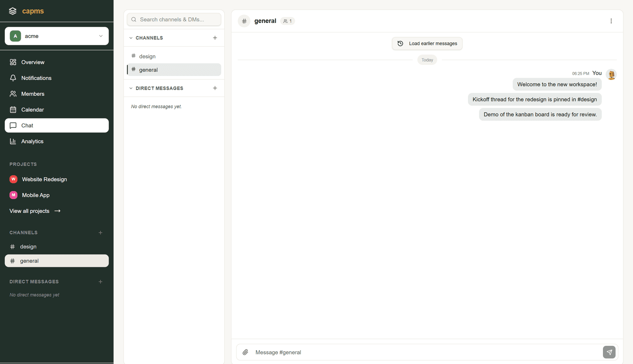
Task: Click the 06:25 PM timestamp
Action: pyautogui.click(x=580, y=74)
